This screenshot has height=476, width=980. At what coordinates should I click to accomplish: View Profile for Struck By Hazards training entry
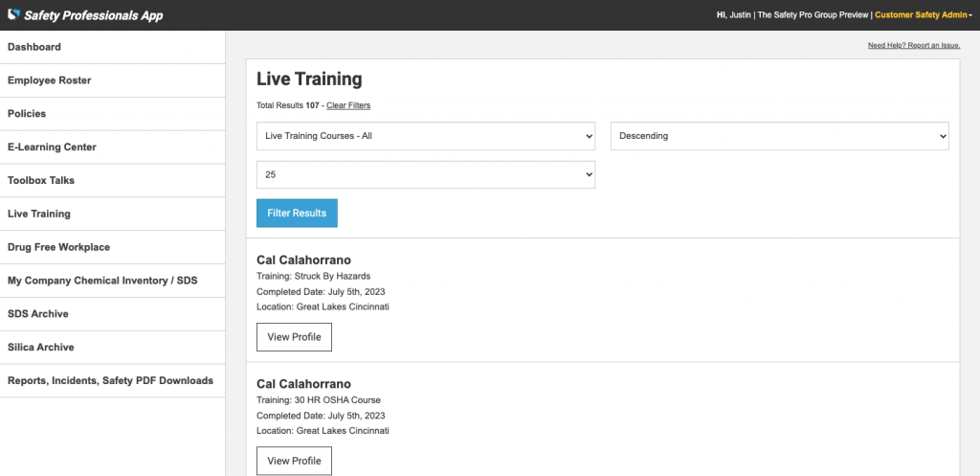pos(294,337)
